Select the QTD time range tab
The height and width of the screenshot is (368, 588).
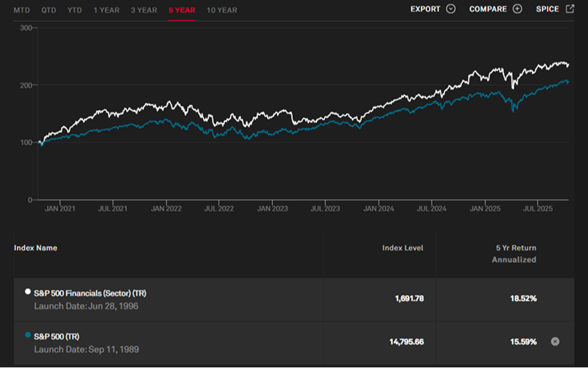(x=48, y=10)
